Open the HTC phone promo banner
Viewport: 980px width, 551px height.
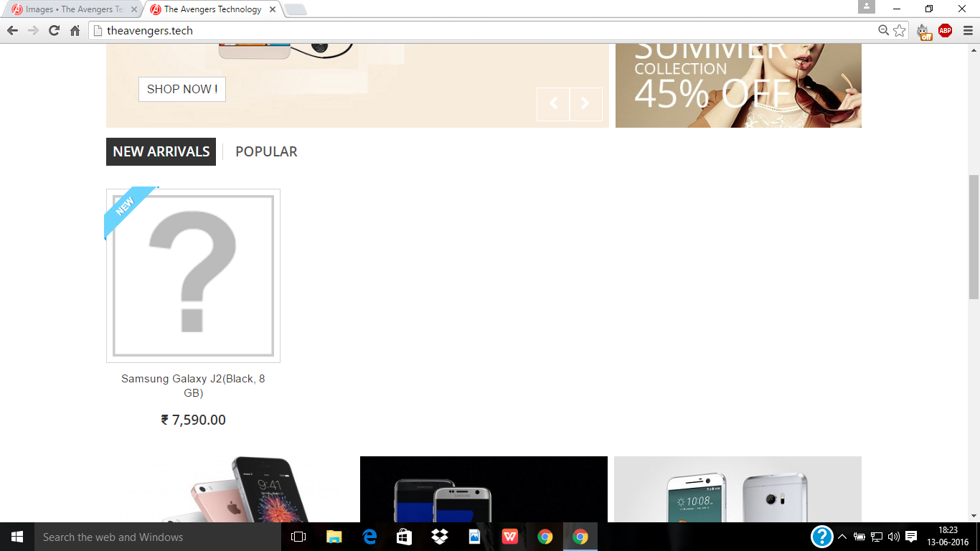click(x=738, y=489)
